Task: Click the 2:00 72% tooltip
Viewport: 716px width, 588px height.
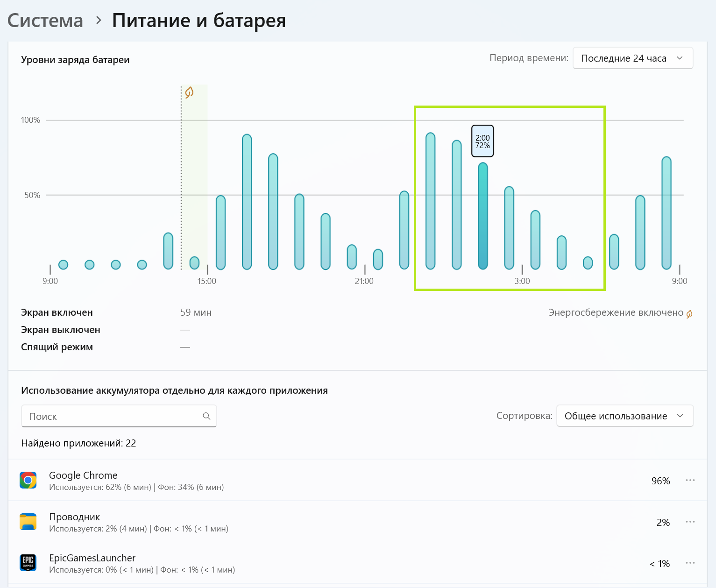Action: (482, 141)
